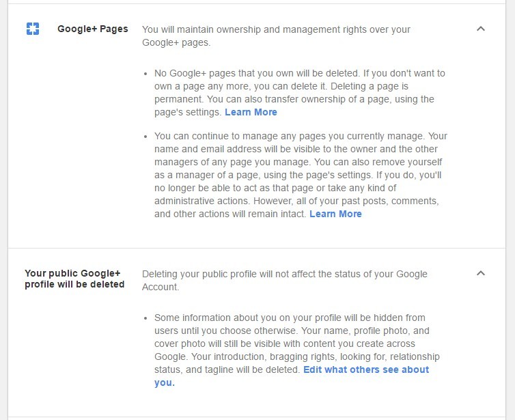Open Learn More about deleting a page
This screenshot has width=515, height=420.
pyautogui.click(x=251, y=112)
